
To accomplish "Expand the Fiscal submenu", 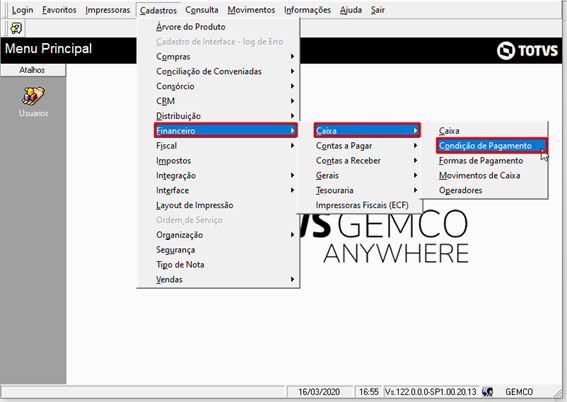I will [x=218, y=146].
